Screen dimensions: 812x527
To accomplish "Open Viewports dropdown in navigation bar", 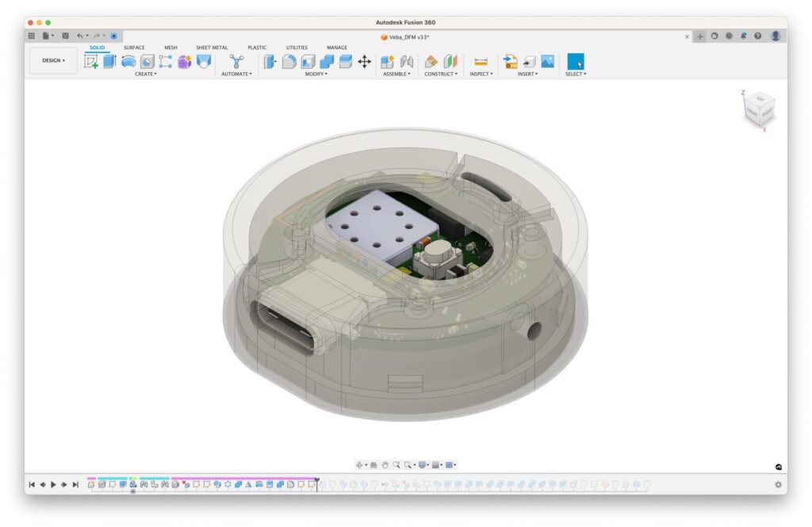I will 450,465.
